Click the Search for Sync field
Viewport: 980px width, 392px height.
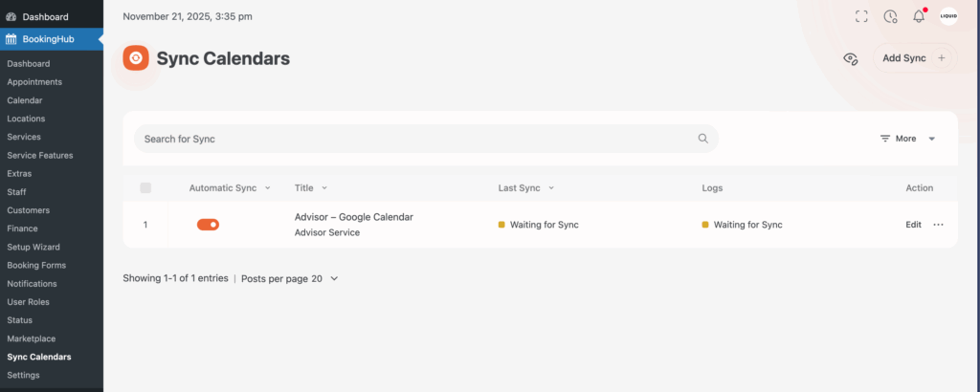pyautogui.click(x=412, y=139)
